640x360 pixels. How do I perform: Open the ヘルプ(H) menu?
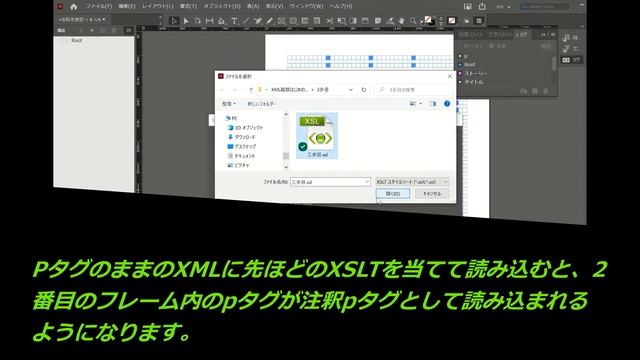click(341, 7)
